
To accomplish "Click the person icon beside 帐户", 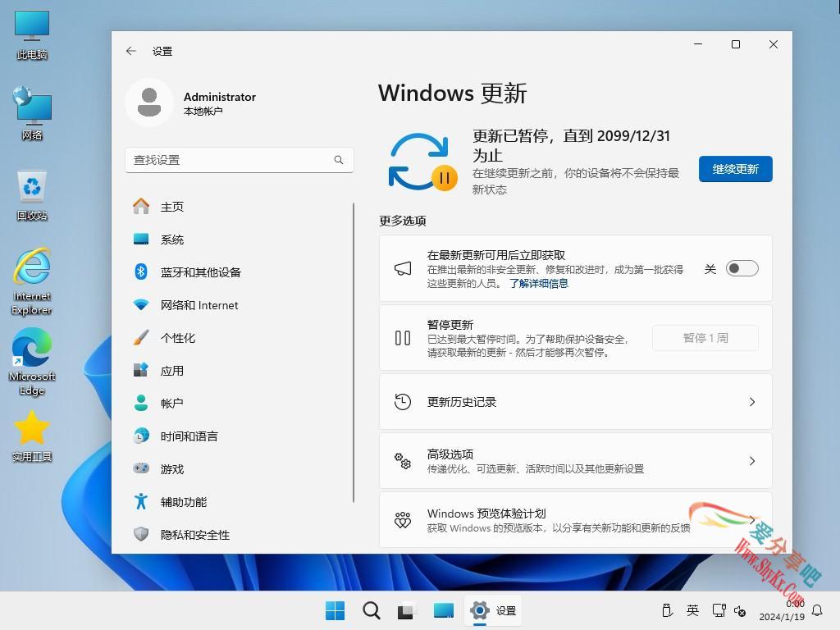I will (141, 403).
